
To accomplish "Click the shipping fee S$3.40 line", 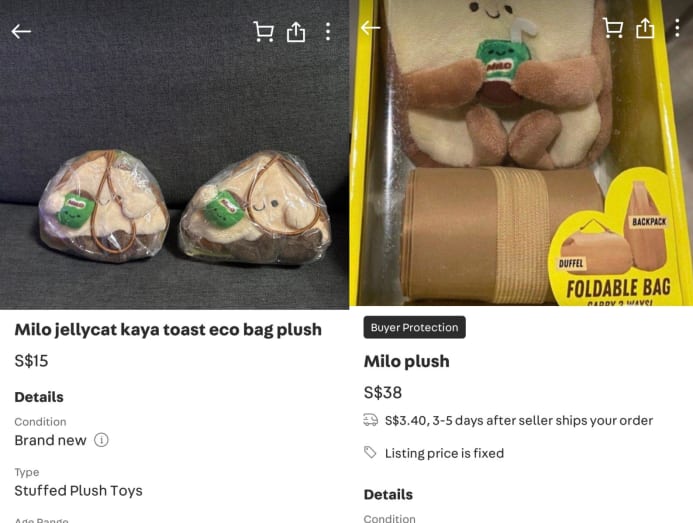I will click(x=519, y=420).
